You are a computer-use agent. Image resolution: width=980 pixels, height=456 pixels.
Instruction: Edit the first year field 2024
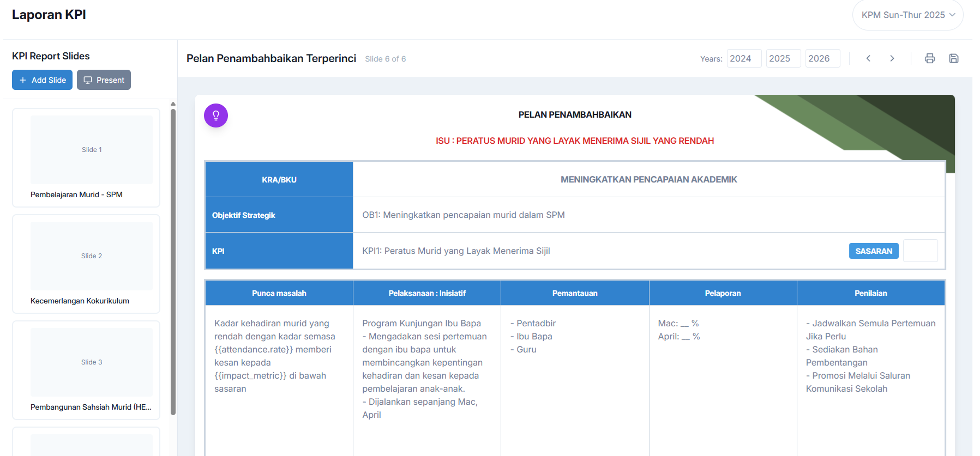(x=744, y=58)
